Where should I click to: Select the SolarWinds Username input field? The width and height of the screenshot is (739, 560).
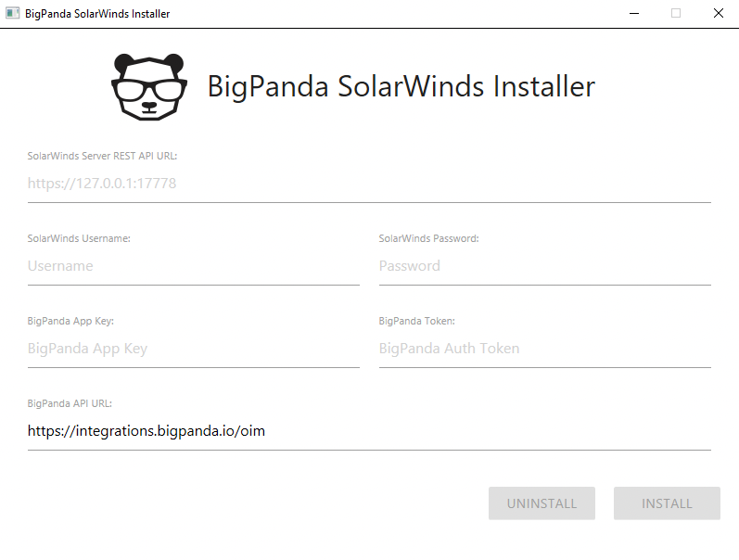193,266
